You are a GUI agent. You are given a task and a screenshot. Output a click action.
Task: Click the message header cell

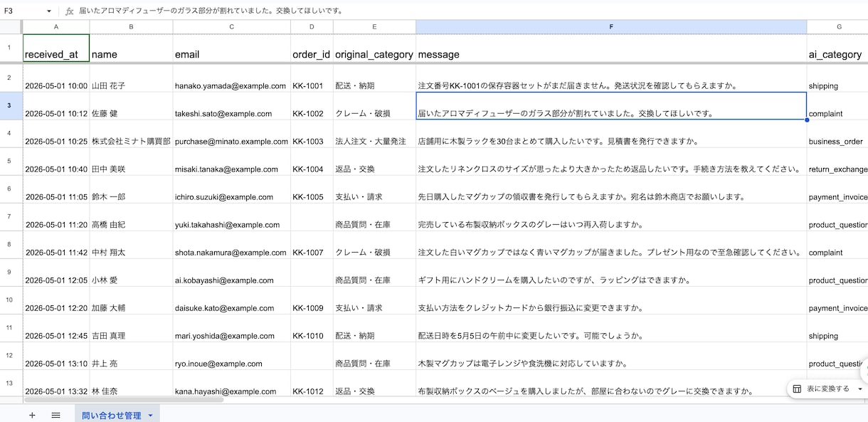(x=611, y=48)
